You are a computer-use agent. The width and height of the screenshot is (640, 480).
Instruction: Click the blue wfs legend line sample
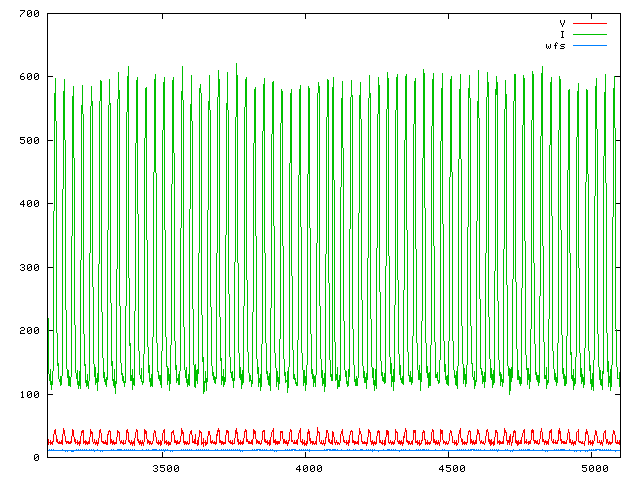(x=590, y=46)
